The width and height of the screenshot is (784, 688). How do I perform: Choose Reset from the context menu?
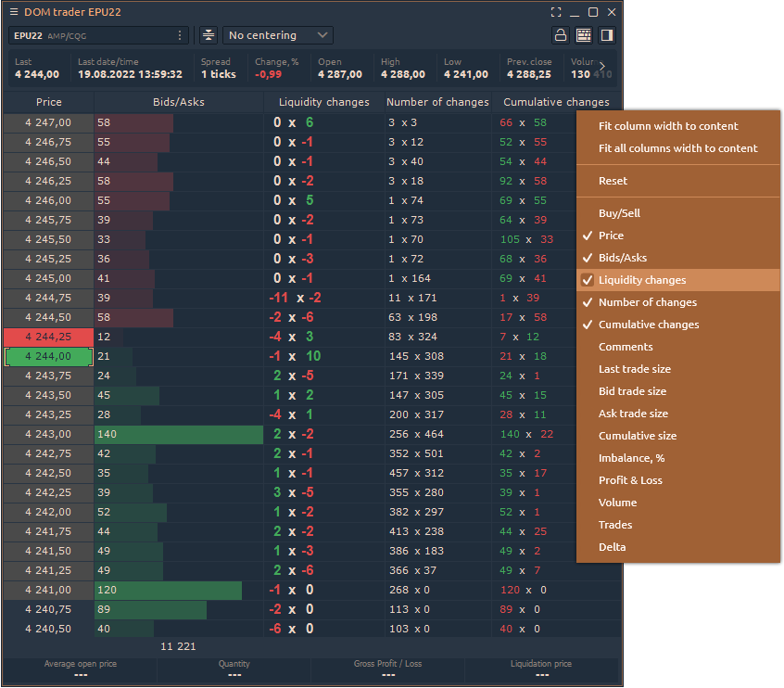[613, 181]
